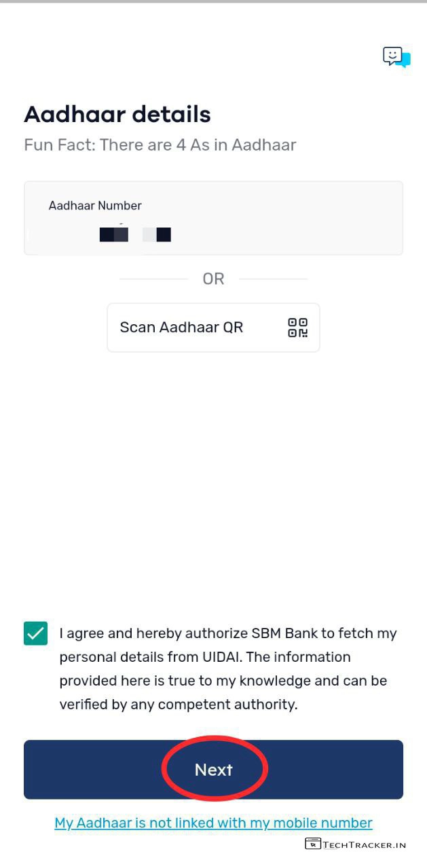This screenshot has width=427, height=868.
Task: Click the OR divider text
Action: 213,279
